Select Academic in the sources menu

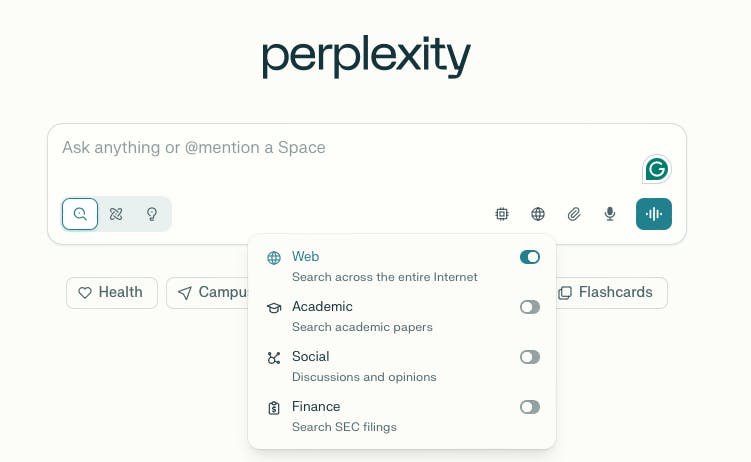click(x=322, y=307)
